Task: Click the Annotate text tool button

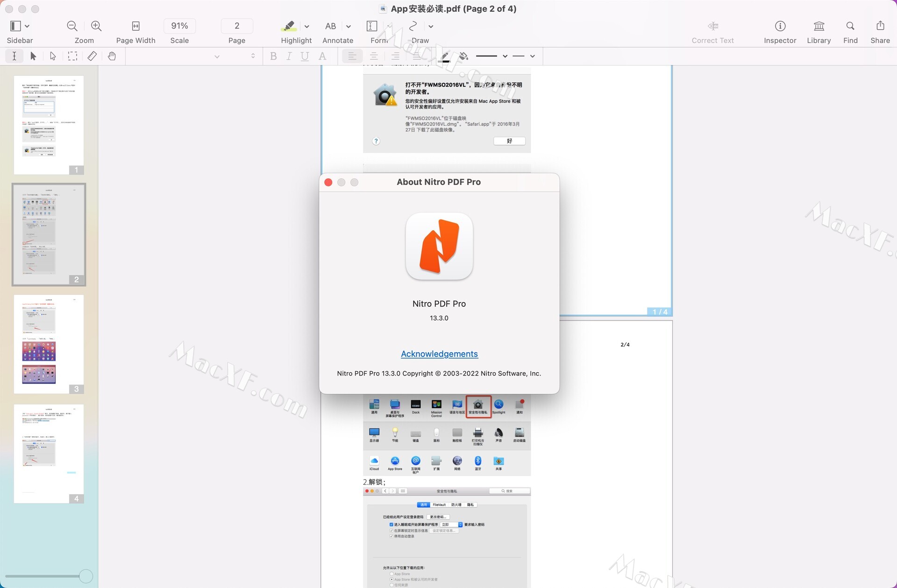Action: coord(331,26)
